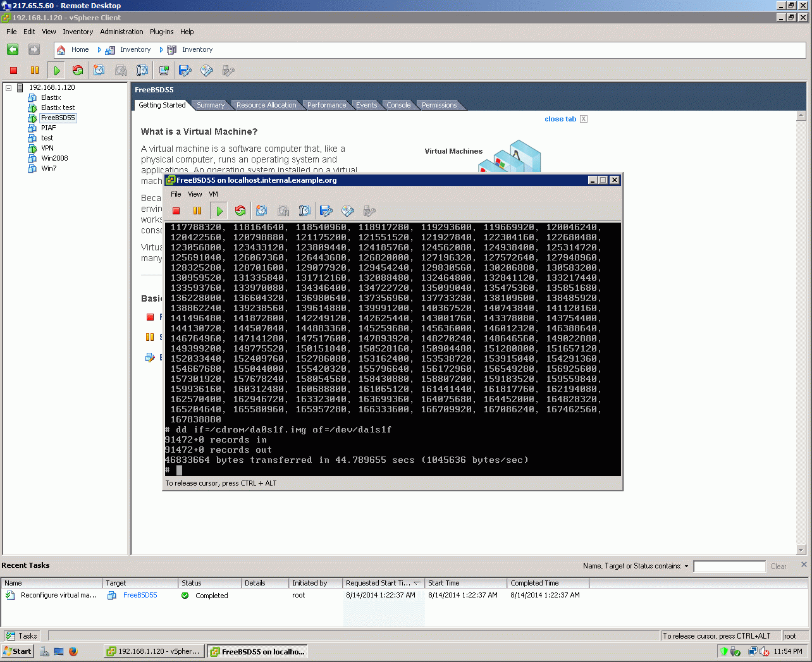Viewport: 812px width, 662px height.
Task: Reset the VM from vSphere Client toolbar
Action: tap(78, 70)
